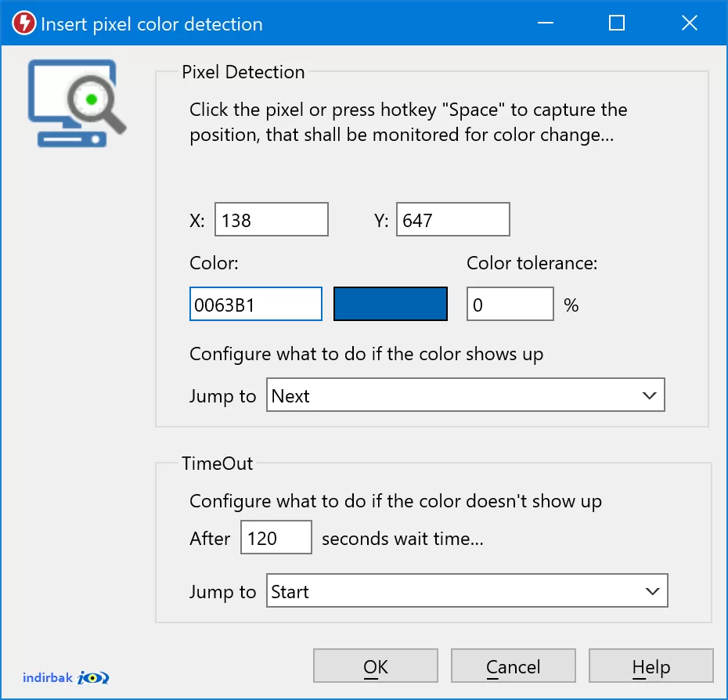Dismiss dialog with Cancel button
Viewport: 728px width, 700px height.
513,666
